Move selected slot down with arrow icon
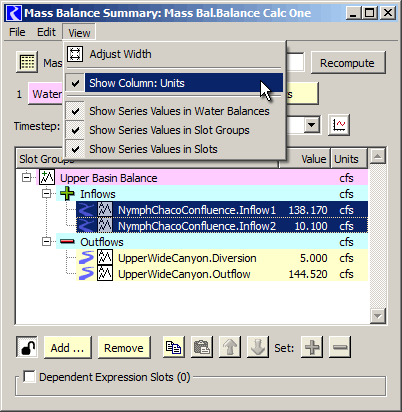Image resolution: width=402 pixels, height=412 pixels. coord(258,347)
